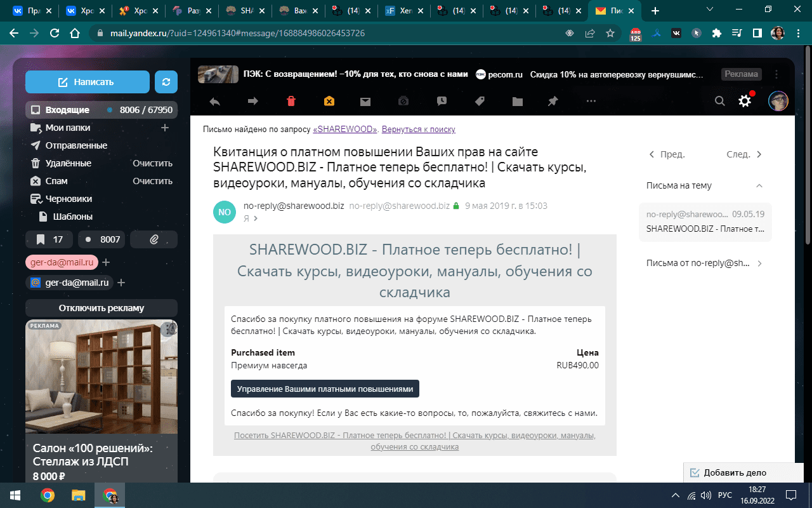Image resolution: width=812 pixels, height=508 pixels.
Task: Go to Chrome home page button
Action: 75,33
